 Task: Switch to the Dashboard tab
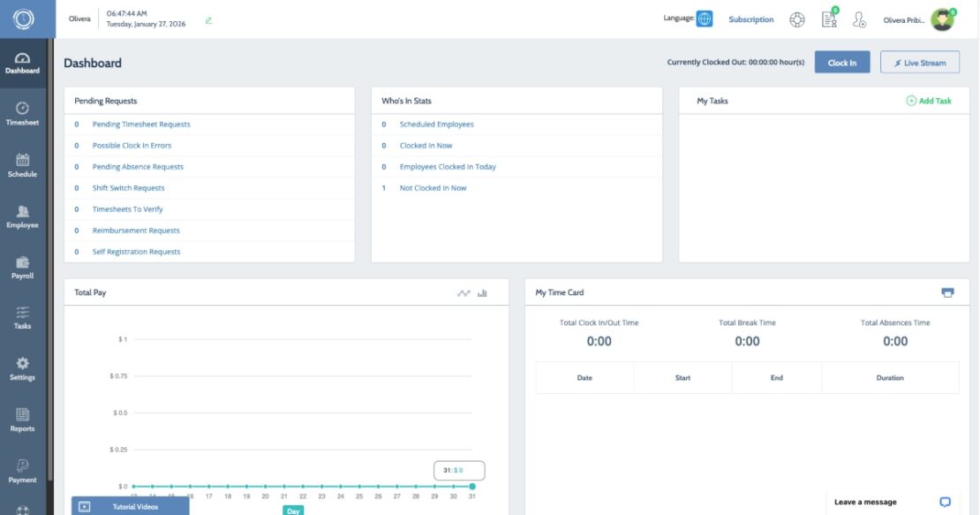click(22, 62)
